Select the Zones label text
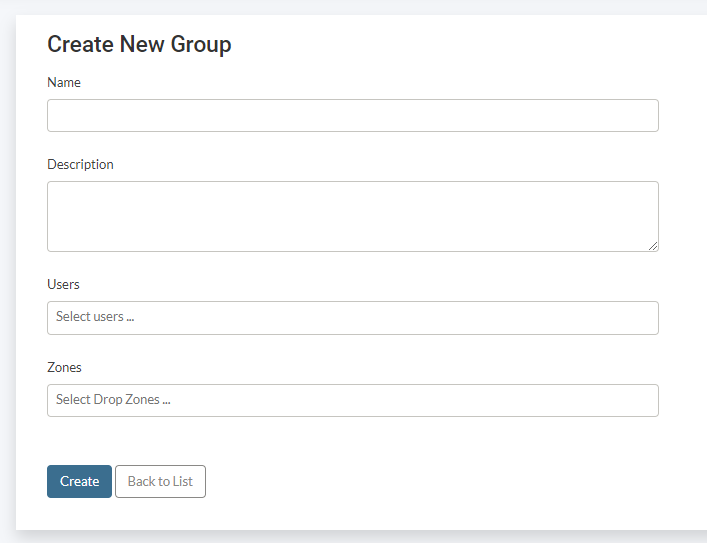707x543 pixels. pos(64,367)
